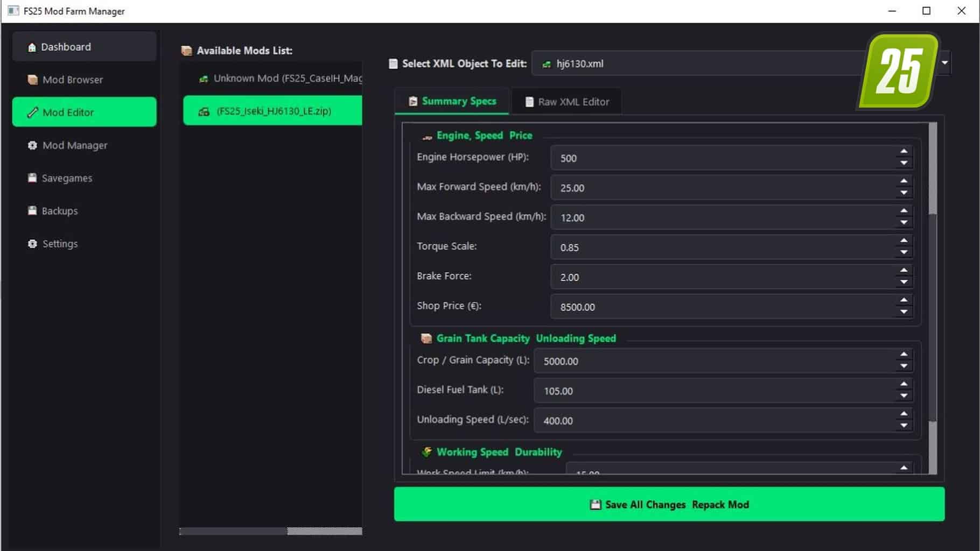Open the Savegames section
Viewport: 980px width, 551px height.
click(85, 178)
